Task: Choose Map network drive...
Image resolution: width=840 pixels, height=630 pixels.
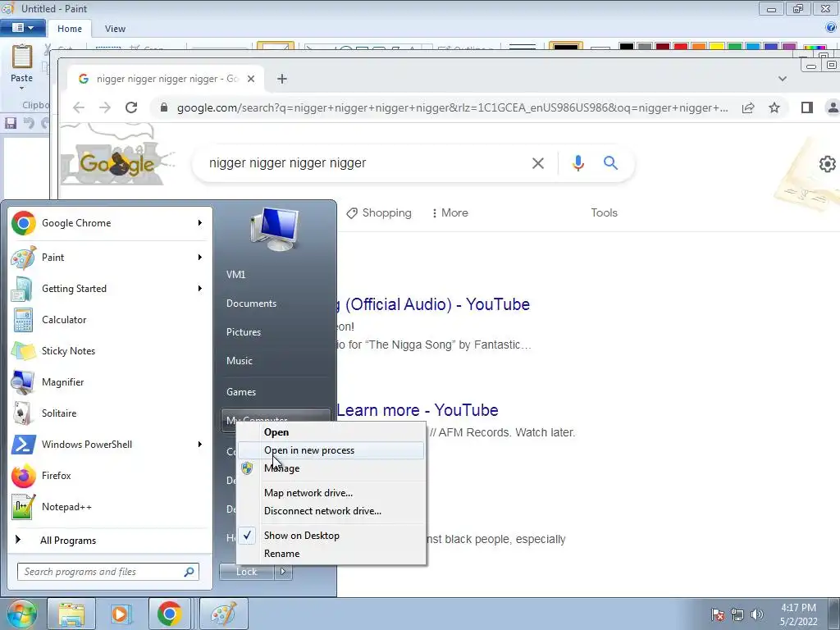Action: [x=331, y=493]
